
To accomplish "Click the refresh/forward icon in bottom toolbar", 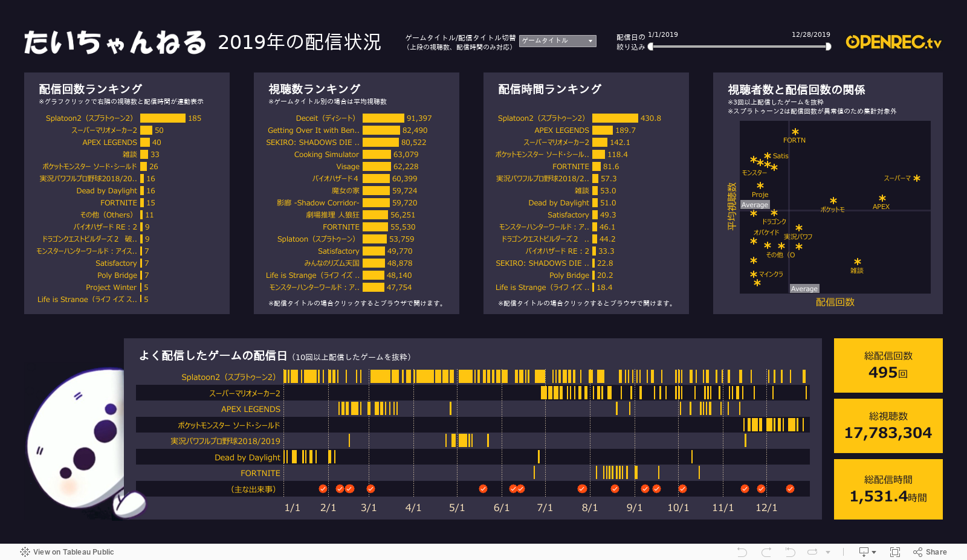I will click(x=812, y=552).
